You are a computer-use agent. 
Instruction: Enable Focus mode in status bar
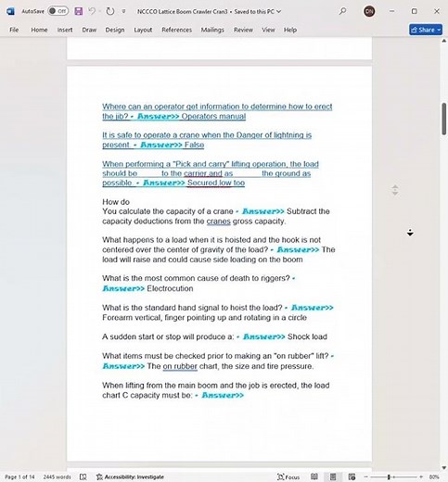(x=288, y=476)
